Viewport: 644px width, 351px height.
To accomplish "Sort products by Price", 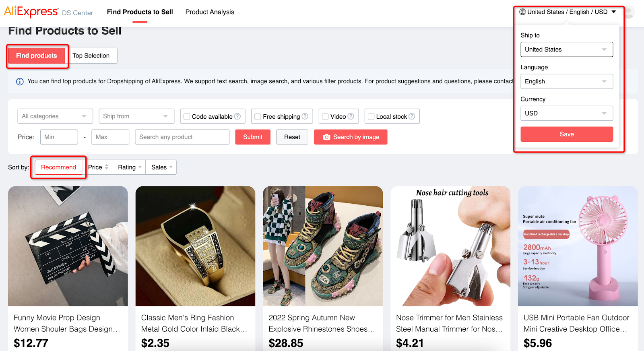I will click(98, 167).
